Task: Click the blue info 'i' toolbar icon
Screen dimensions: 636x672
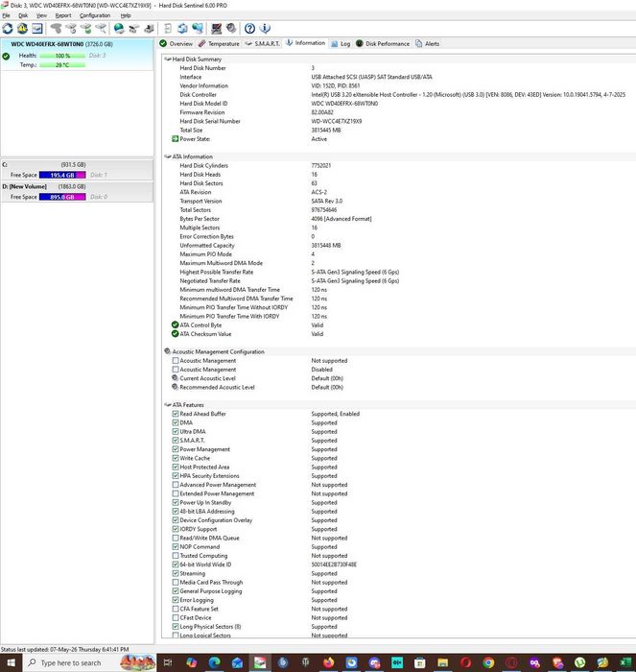Action: [x=265, y=29]
